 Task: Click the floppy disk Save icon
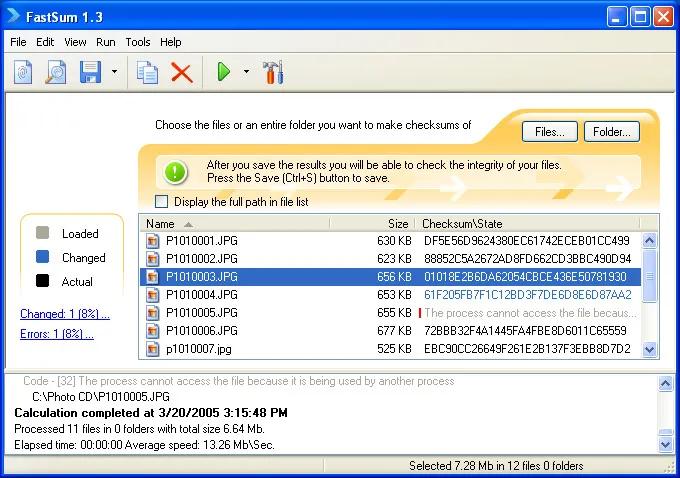tap(90, 72)
